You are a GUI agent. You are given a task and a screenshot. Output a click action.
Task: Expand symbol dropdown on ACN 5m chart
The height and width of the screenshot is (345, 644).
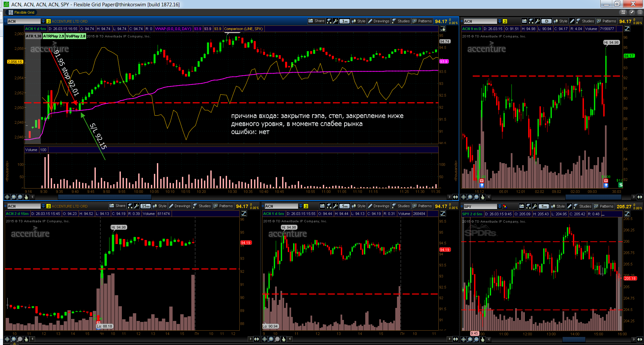301,206
